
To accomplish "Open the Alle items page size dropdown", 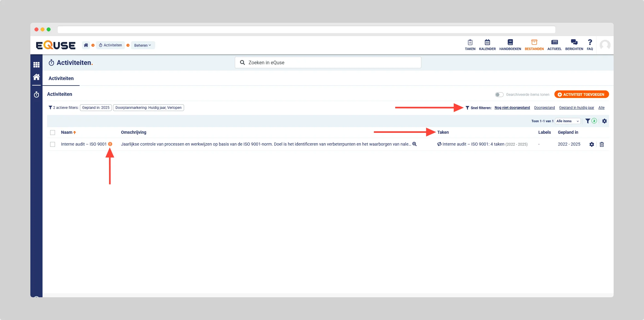I will point(567,121).
